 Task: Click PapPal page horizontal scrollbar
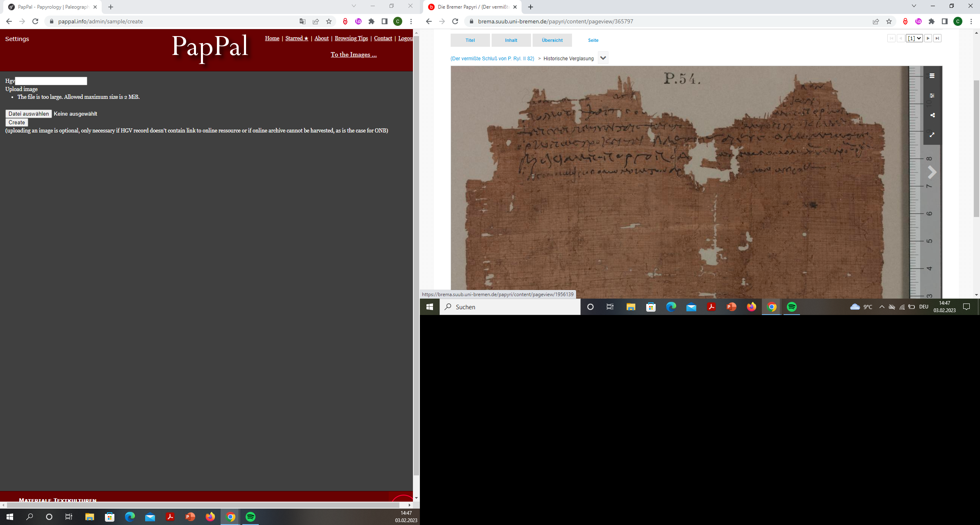(x=203, y=505)
